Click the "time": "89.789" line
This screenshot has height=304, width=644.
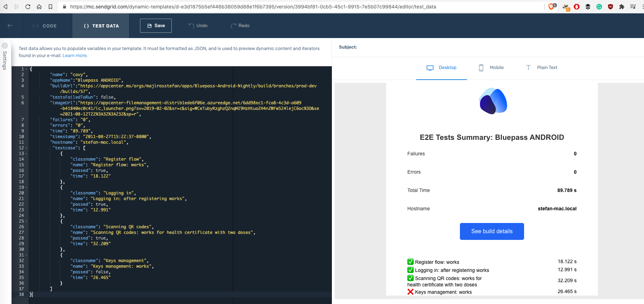71,131
